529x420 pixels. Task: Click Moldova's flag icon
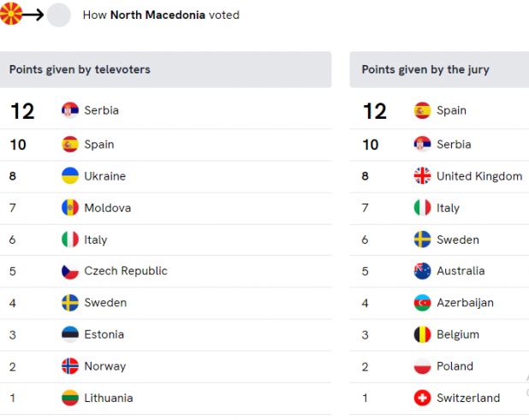pos(70,208)
